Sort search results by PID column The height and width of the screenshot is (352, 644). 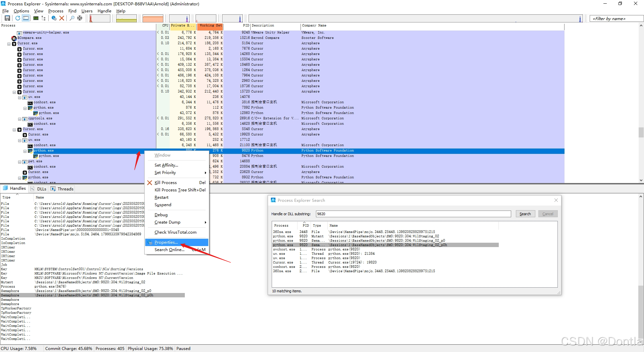[x=305, y=225]
